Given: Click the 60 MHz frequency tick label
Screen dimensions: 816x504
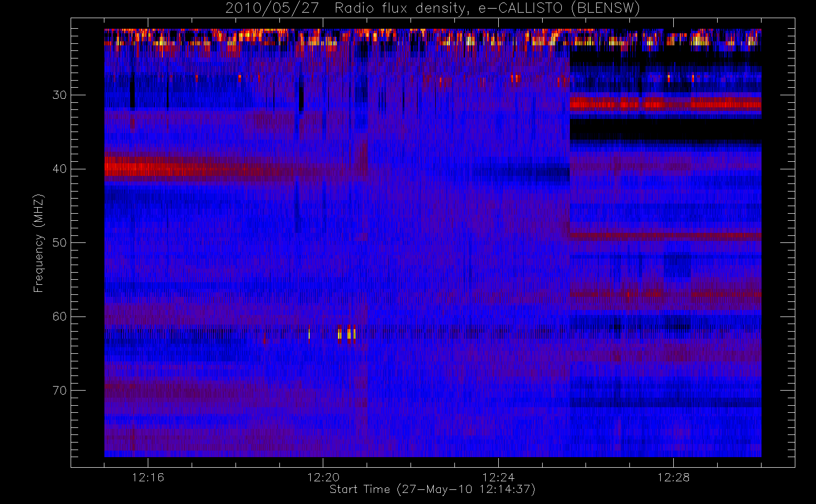Looking at the screenshot, I should point(60,317).
